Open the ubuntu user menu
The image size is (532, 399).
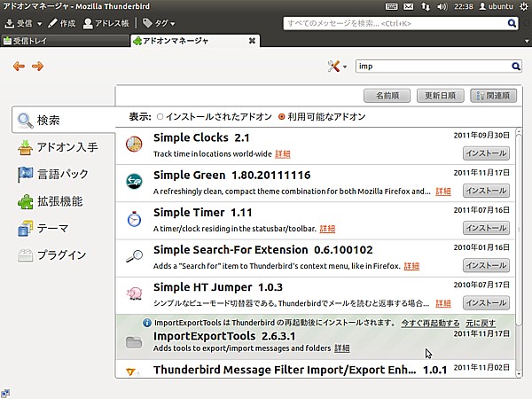[x=496, y=6]
